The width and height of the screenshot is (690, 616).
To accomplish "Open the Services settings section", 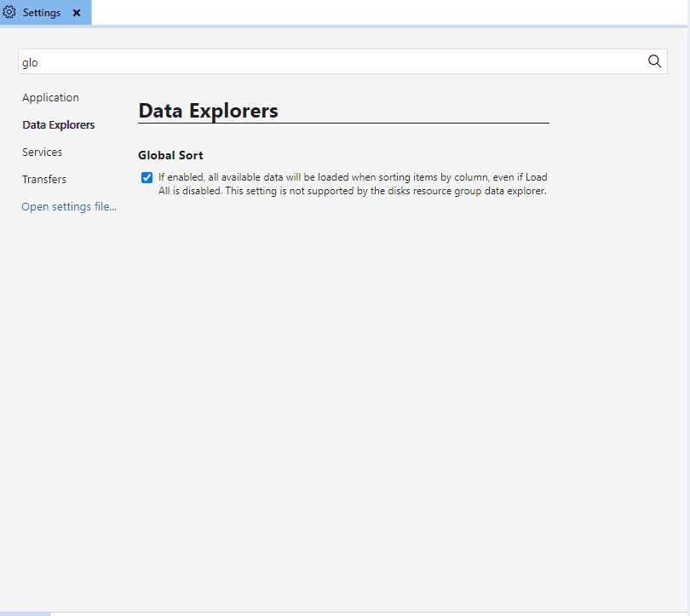I will 42,152.
